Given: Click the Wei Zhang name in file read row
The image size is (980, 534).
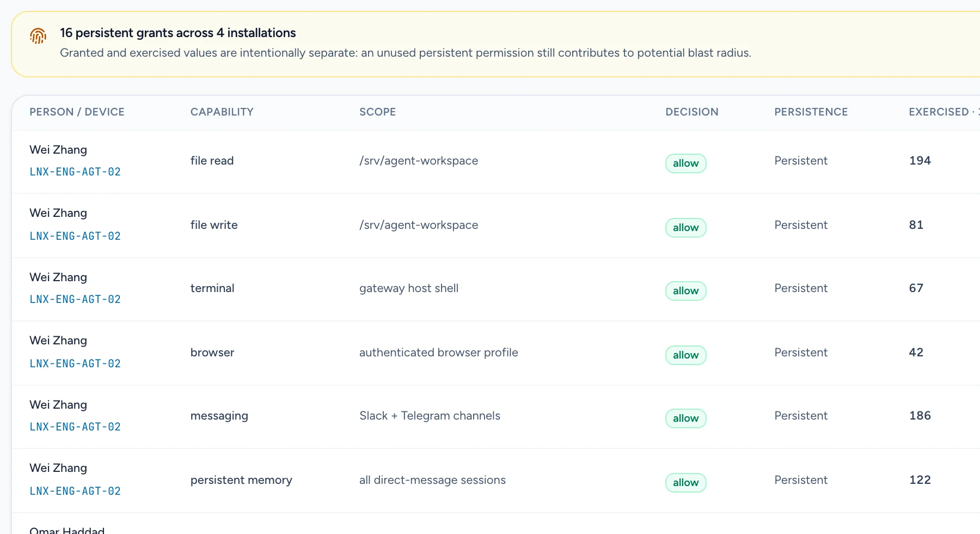Looking at the screenshot, I should (58, 150).
